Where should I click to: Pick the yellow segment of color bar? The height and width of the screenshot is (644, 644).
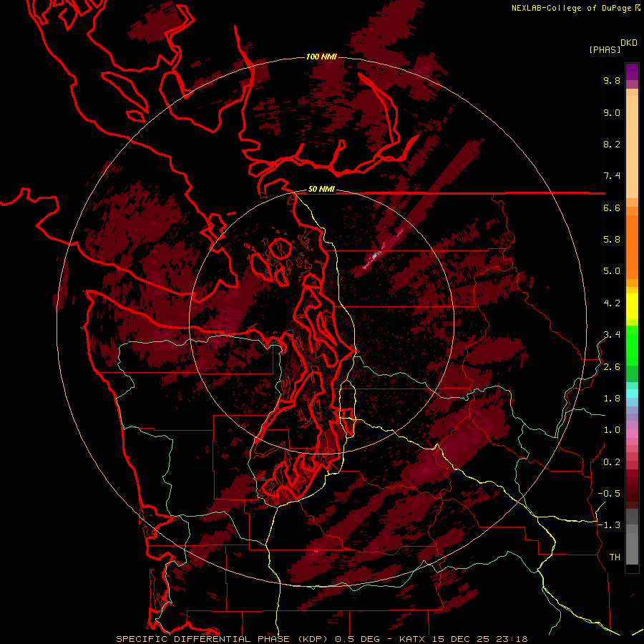coord(632,306)
